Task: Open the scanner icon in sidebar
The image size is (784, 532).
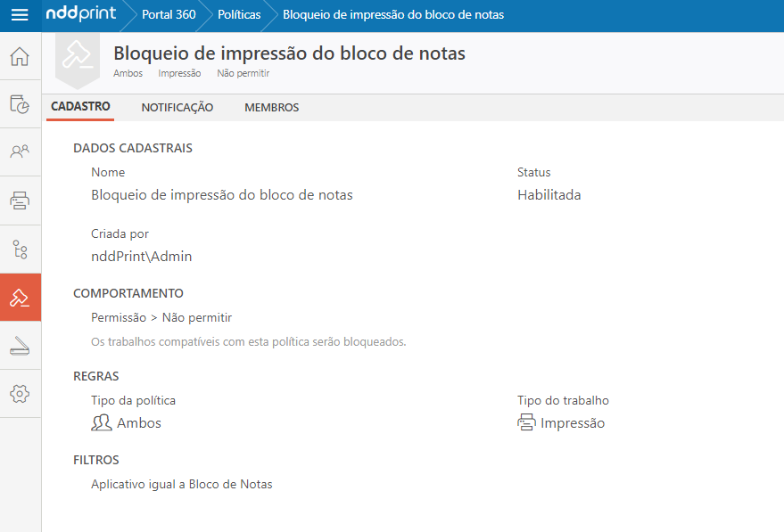Action: coord(20,346)
